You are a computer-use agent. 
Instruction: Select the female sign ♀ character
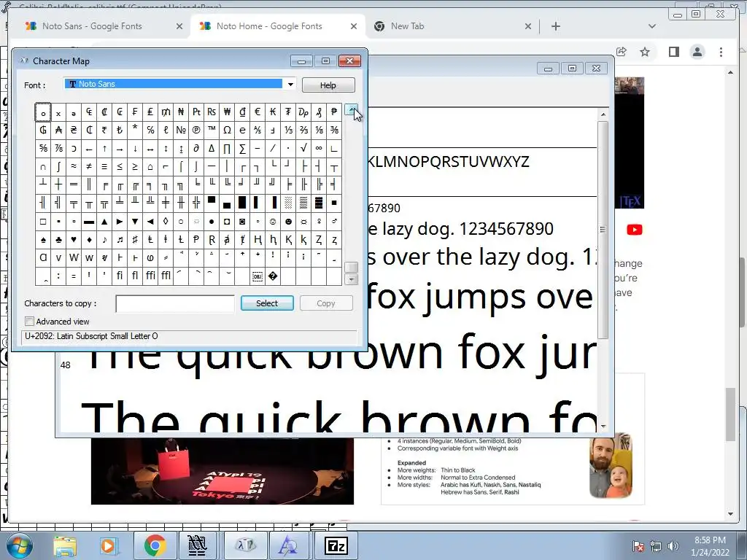(x=319, y=222)
